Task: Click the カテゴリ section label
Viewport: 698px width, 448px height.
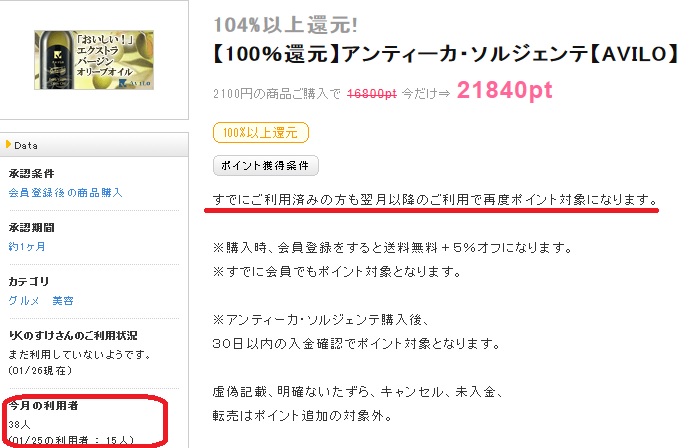Action: pyautogui.click(x=28, y=281)
